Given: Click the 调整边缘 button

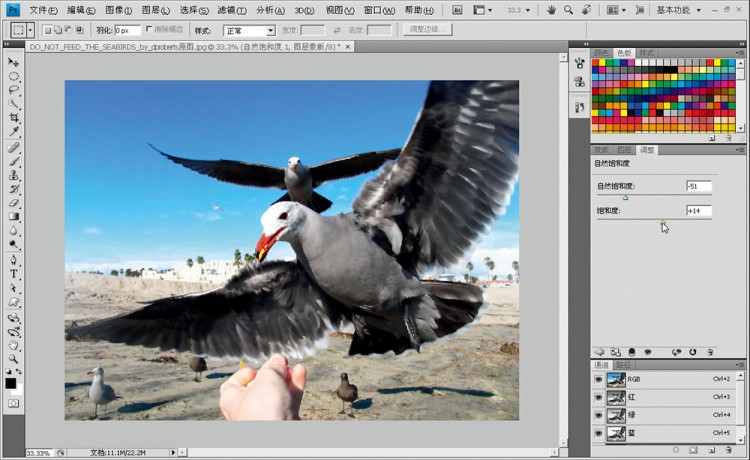Looking at the screenshot, I should (427, 30).
